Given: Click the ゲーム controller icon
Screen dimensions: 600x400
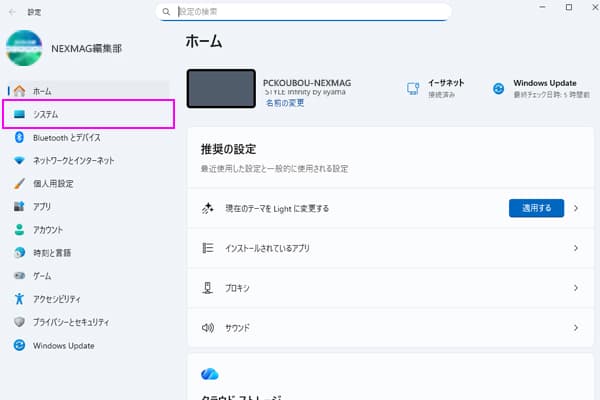Looking at the screenshot, I should point(19,276).
